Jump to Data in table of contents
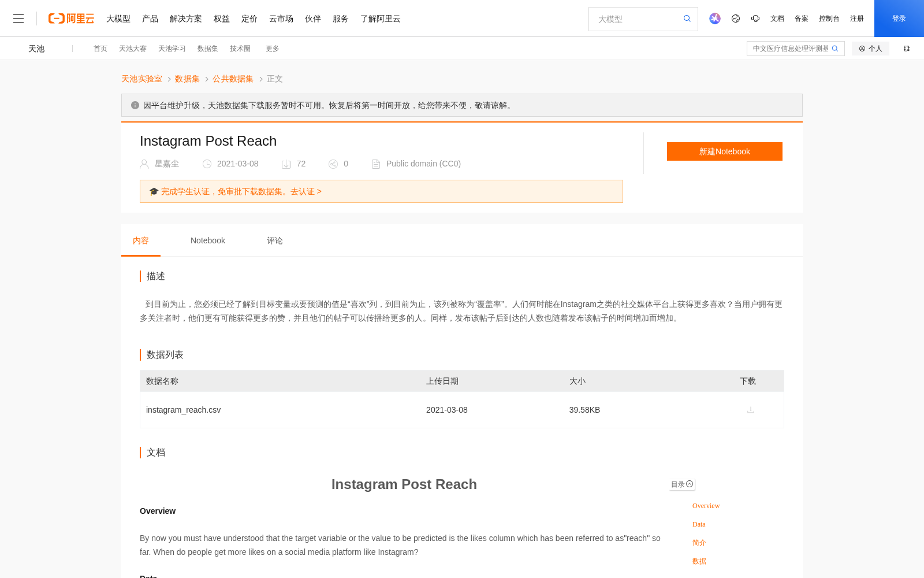This screenshot has width=924, height=578. tap(699, 524)
